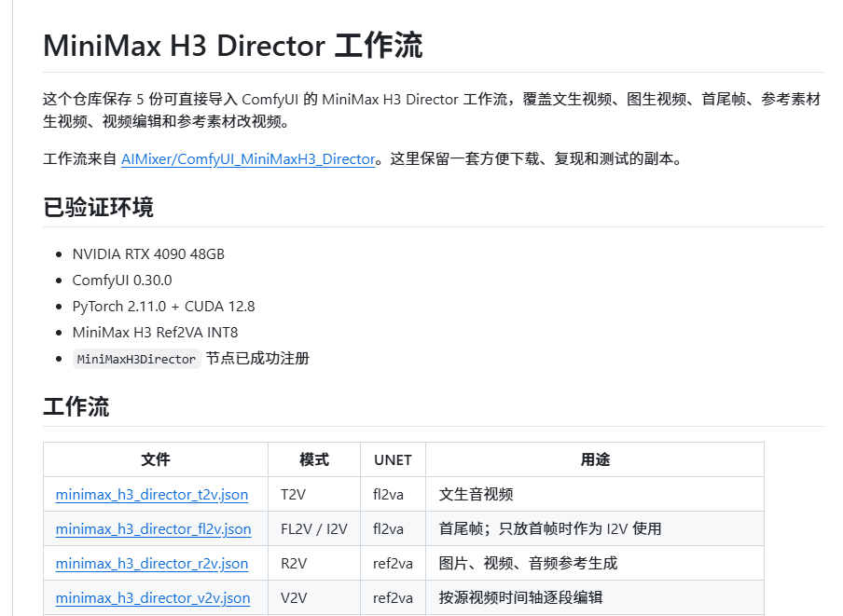Click the '文生音视频' usage cell
The image size is (843, 616).
coord(595,494)
